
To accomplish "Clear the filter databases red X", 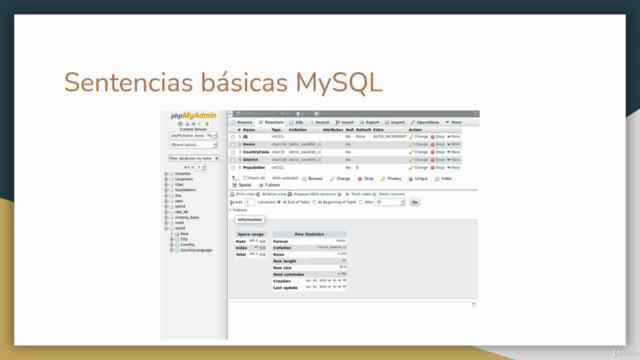I will pos(217,158).
